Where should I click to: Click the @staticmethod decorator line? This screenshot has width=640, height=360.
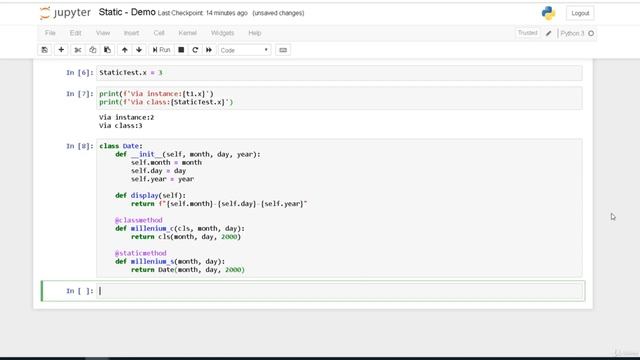141,253
